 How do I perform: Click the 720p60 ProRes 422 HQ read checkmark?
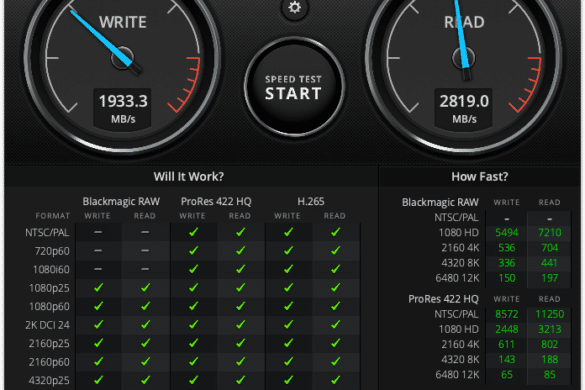(241, 250)
